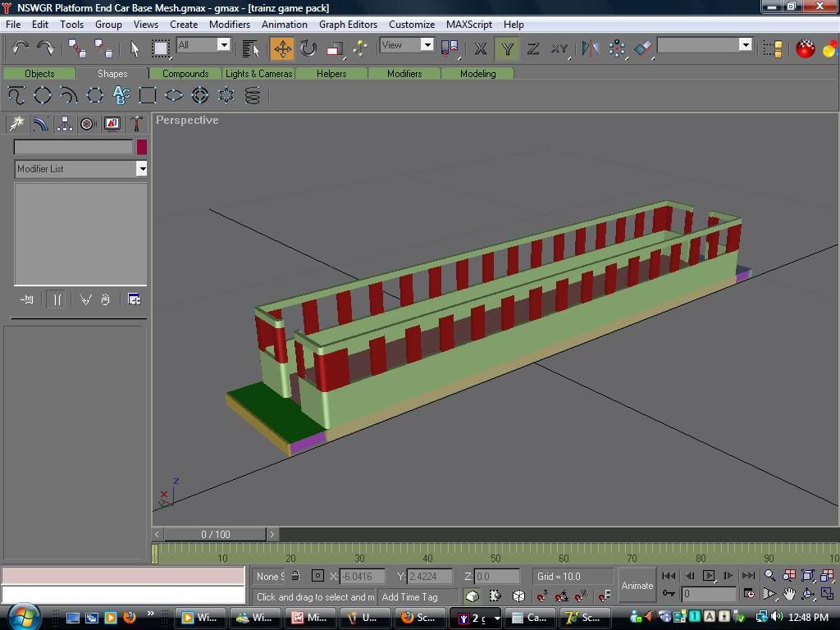
Task: Restrict transform to Z axis
Action: point(533,48)
